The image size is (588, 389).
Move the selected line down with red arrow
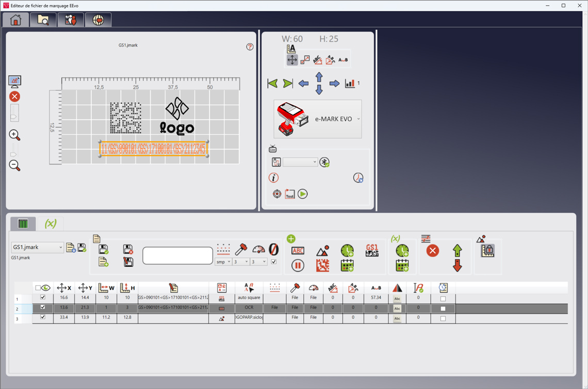click(x=457, y=266)
